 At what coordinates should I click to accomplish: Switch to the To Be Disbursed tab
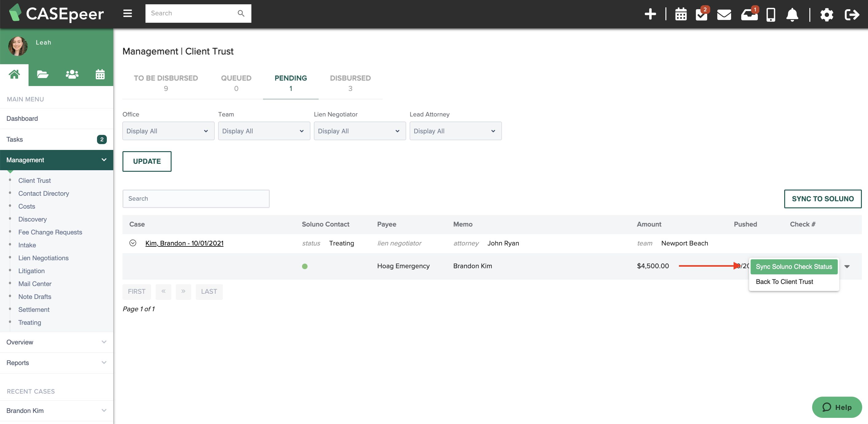tap(166, 83)
